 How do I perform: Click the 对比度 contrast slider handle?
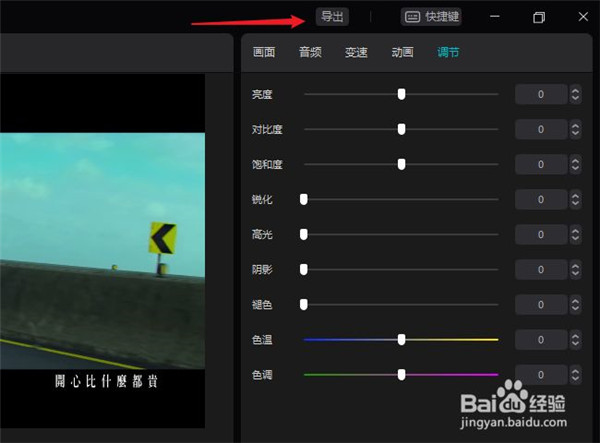[x=401, y=129]
